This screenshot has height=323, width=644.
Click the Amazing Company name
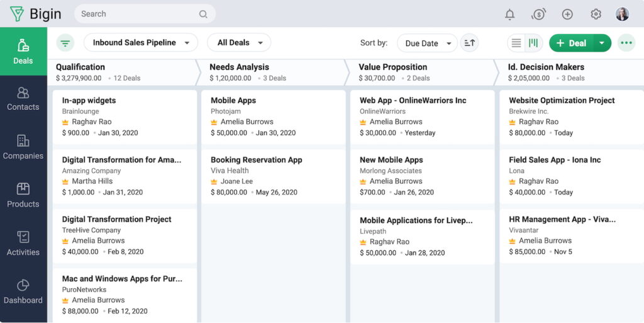pyautogui.click(x=91, y=171)
